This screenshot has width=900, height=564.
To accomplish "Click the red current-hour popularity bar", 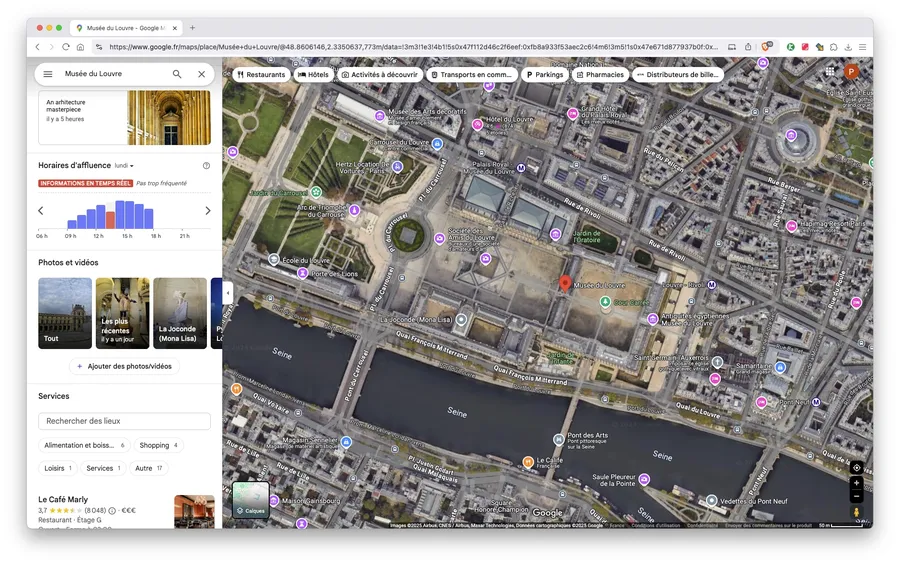I will (x=110, y=220).
